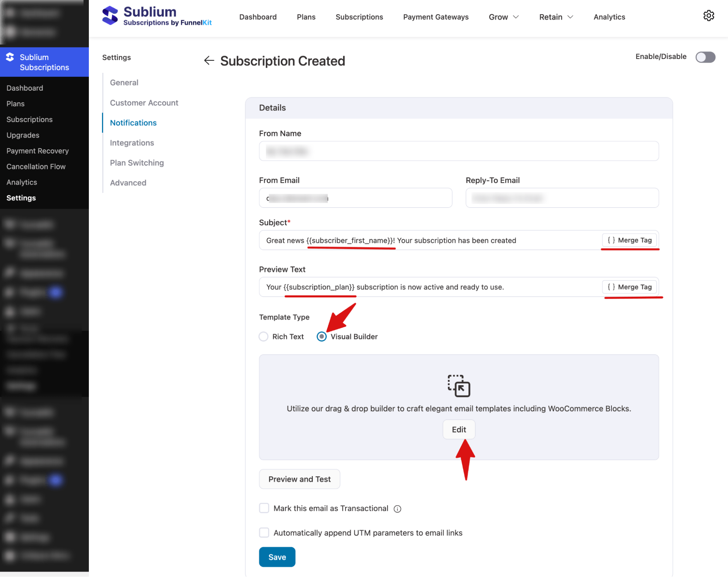Click into the From Email field
Screen dimensions: 728x577
coord(355,198)
